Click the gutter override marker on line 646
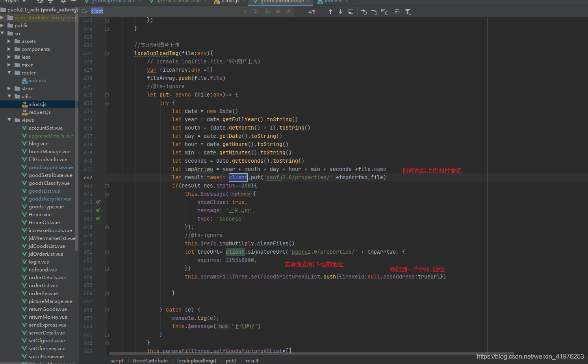 [98, 210]
